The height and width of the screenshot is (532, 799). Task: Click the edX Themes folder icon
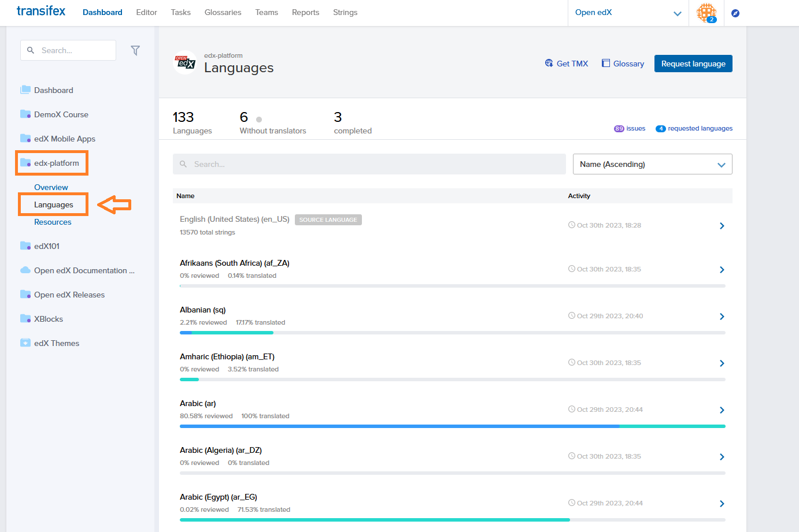point(25,343)
